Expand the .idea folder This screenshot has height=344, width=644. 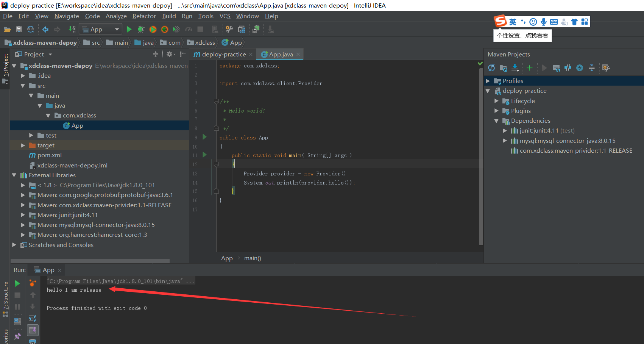[x=23, y=76]
